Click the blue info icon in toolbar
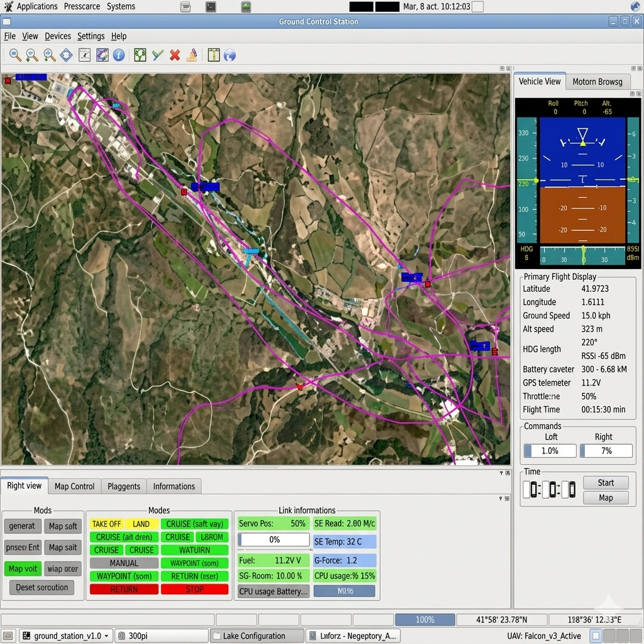The image size is (644, 644). point(119,55)
